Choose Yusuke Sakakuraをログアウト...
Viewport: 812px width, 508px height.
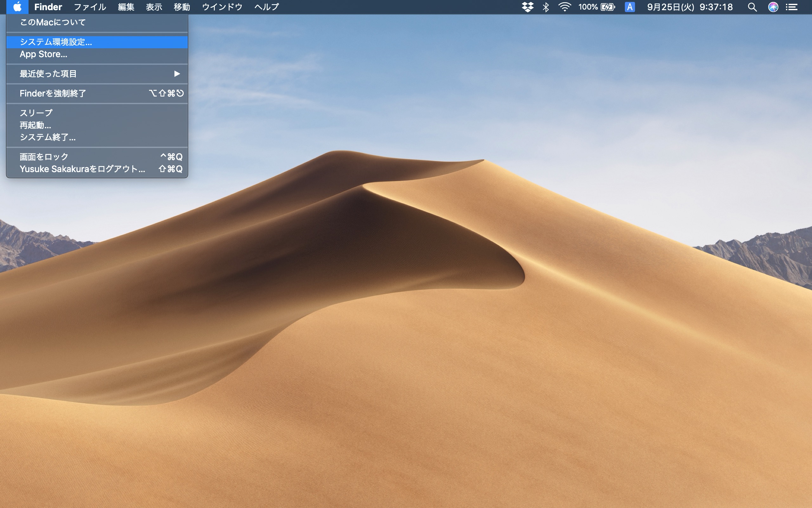pyautogui.click(x=97, y=169)
